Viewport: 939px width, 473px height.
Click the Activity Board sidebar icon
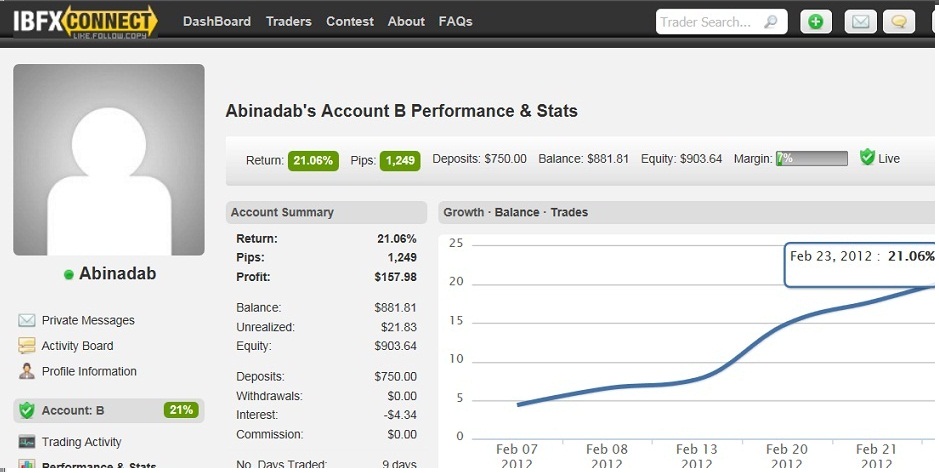coord(26,346)
